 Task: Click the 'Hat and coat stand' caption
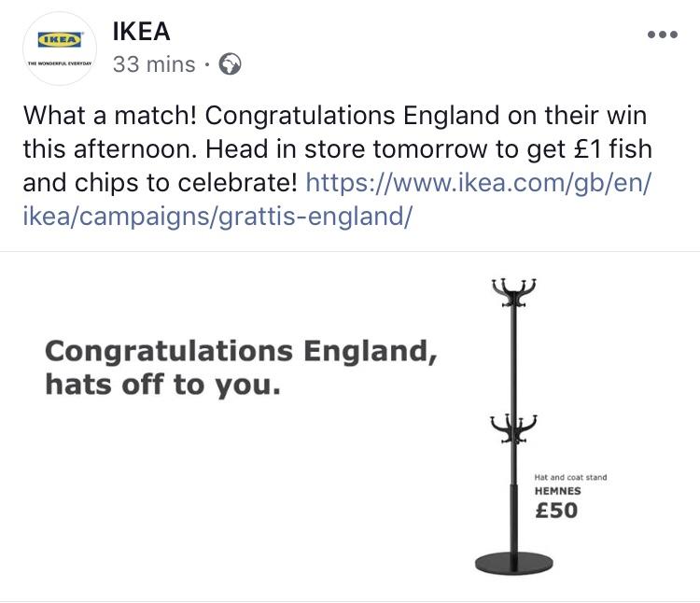570,477
